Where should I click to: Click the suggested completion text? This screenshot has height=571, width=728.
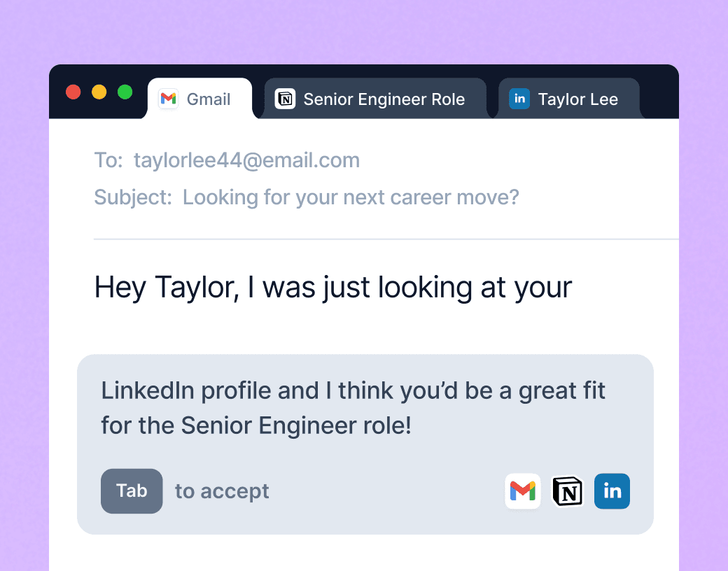[x=353, y=407]
